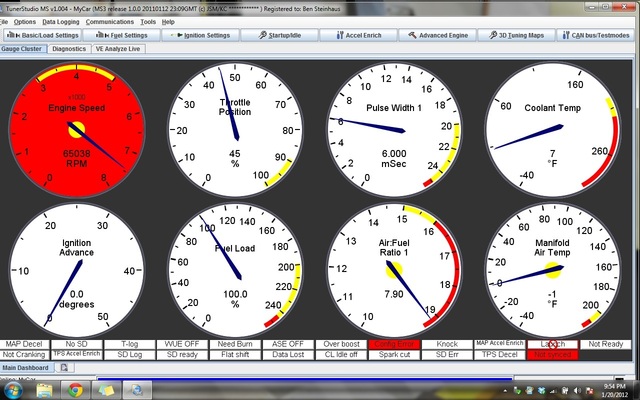Click the No SD indicator
The image size is (640, 400).
[77, 344]
